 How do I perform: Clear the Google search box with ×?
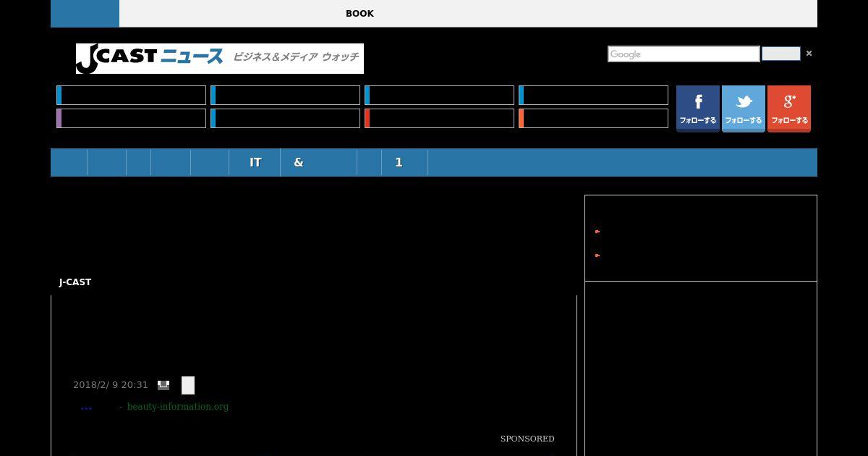(x=809, y=54)
